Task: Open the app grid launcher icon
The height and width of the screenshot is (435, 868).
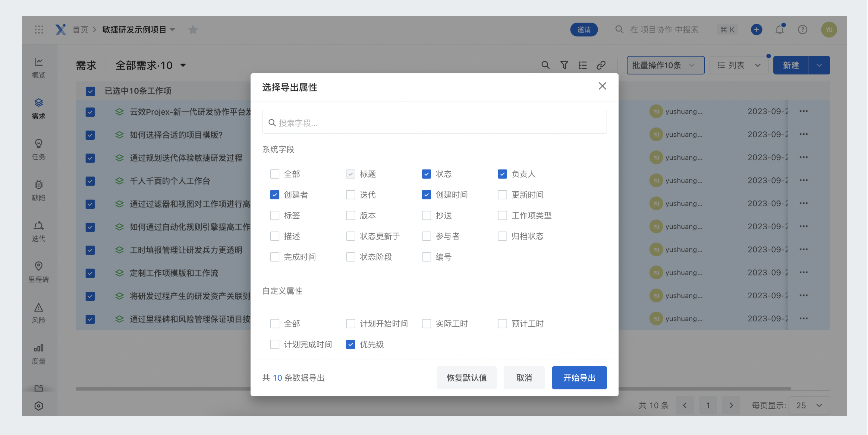Action: [39, 30]
